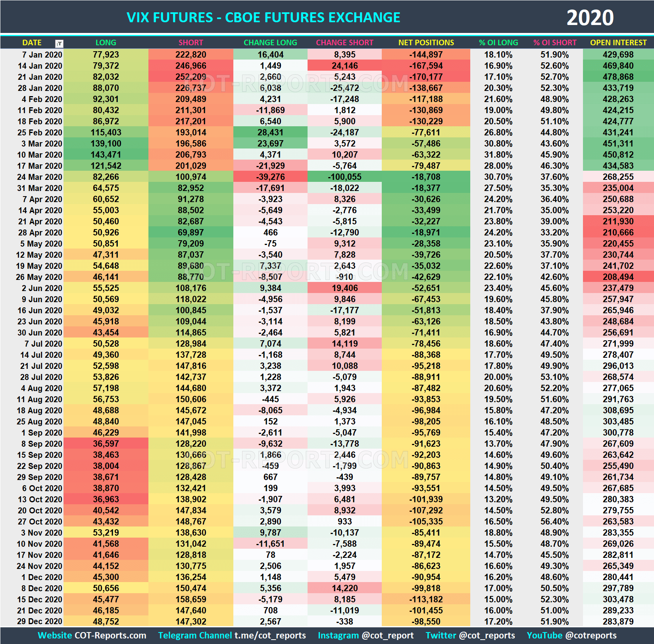Sort by the NET POSITIONS column
The width and height of the screenshot is (654, 644).
point(425,42)
